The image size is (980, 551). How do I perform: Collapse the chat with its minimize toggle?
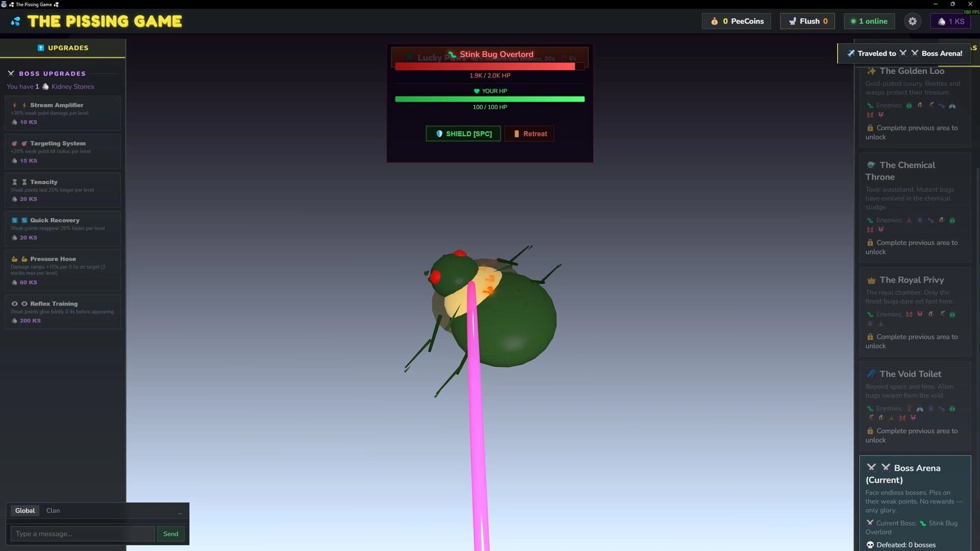[180, 513]
